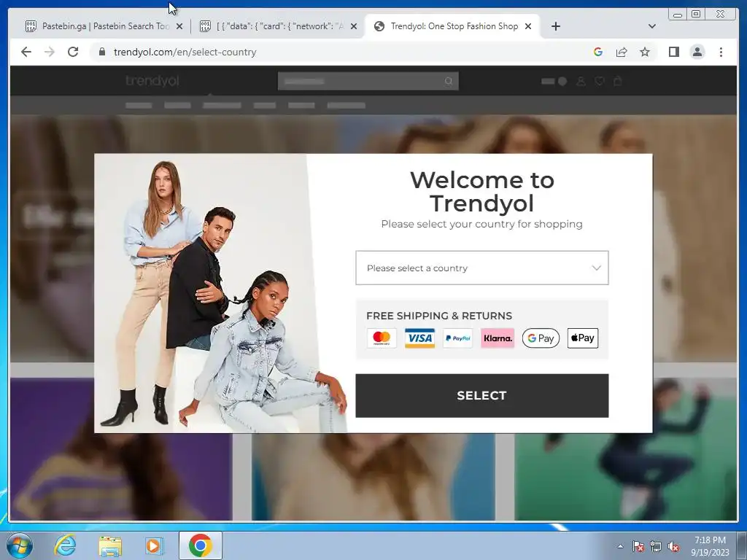Click the PayPal payment logo
The width and height of the screenshot is (747, 560).
point(457,338)
